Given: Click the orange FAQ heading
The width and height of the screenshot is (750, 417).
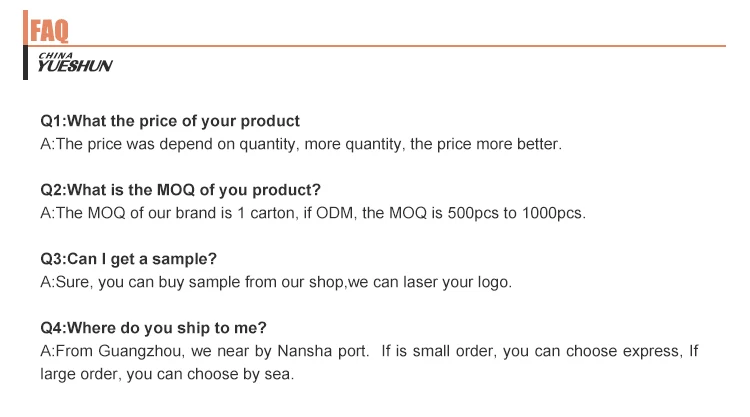Looking at the screenshot, I should click(49, 30).
